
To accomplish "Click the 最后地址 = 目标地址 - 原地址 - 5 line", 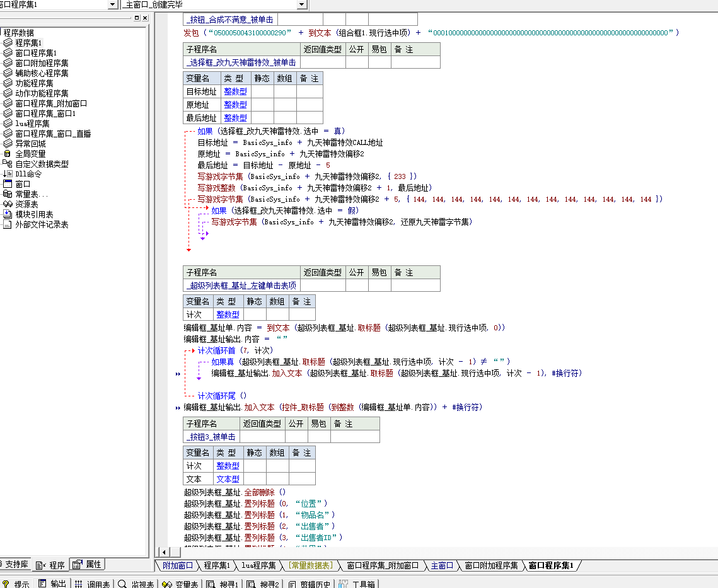I will point(263,165).
